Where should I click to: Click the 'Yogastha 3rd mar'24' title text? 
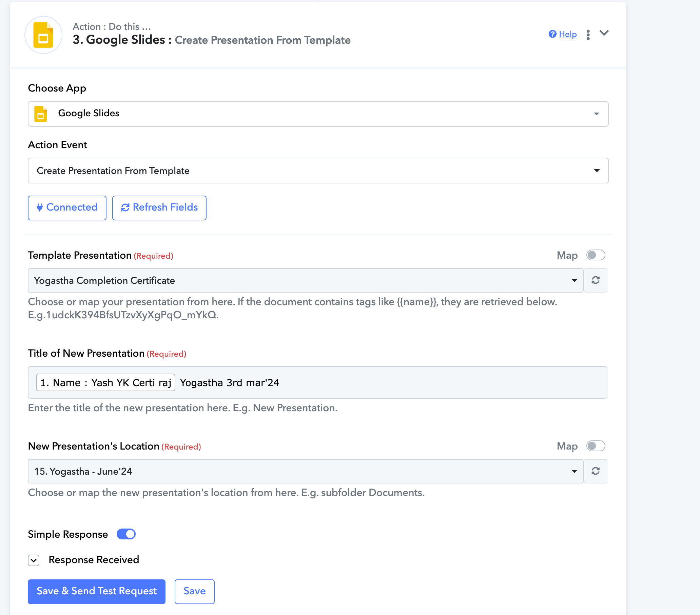click(230, 382)
